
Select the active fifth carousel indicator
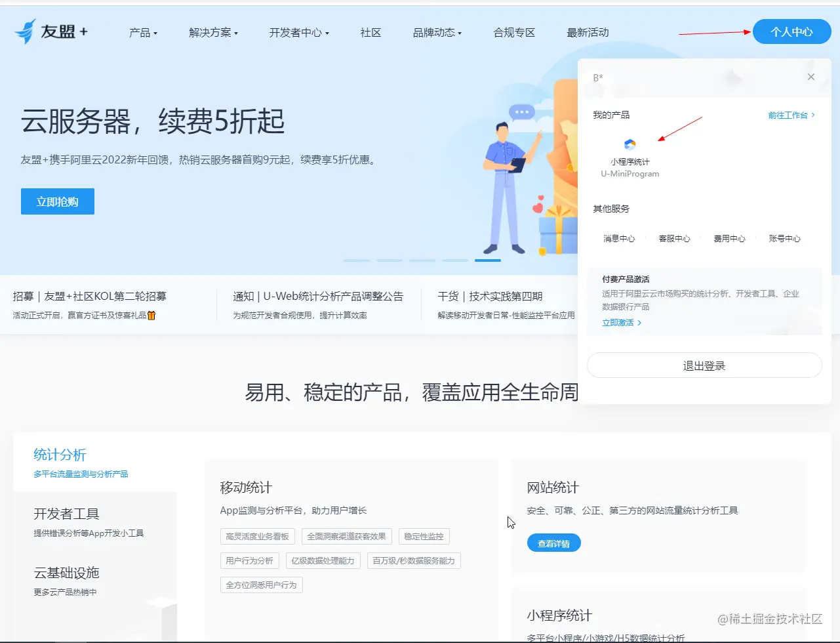tap(488, 260)
